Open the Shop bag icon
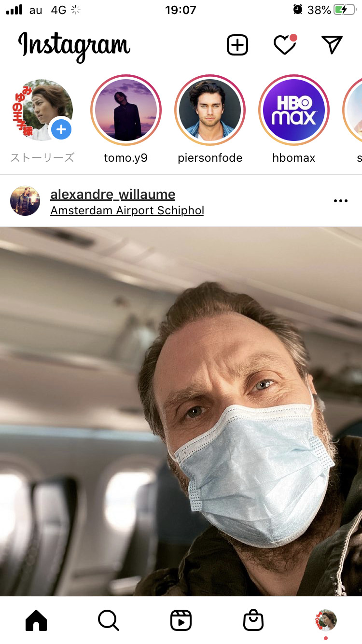Viewport: 362px width, 644px height. 253,620
